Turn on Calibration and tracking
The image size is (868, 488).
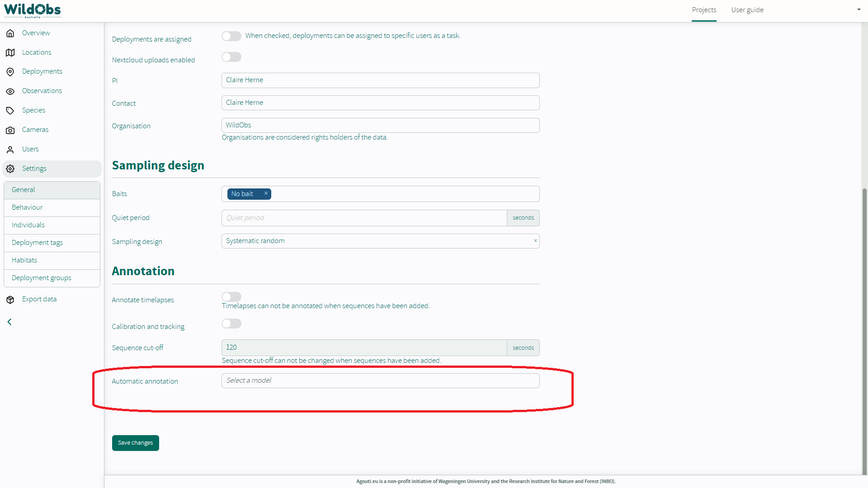pos(231,324)
